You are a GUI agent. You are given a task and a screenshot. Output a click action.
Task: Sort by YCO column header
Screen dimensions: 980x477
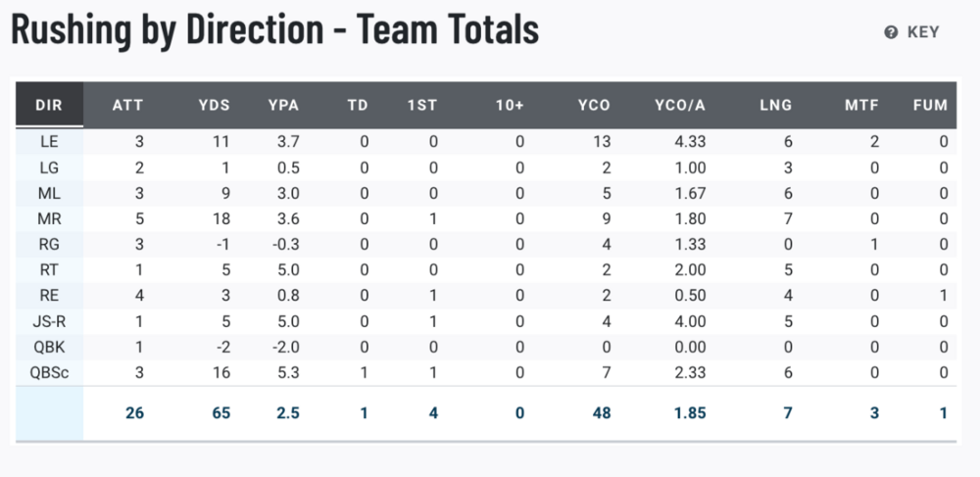(x=595, y=105)
